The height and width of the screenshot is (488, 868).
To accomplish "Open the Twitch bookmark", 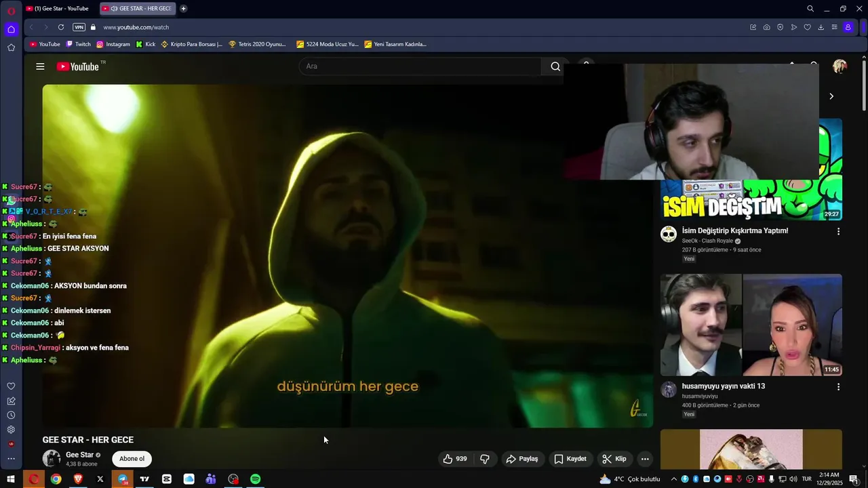I will pos(78,44).
